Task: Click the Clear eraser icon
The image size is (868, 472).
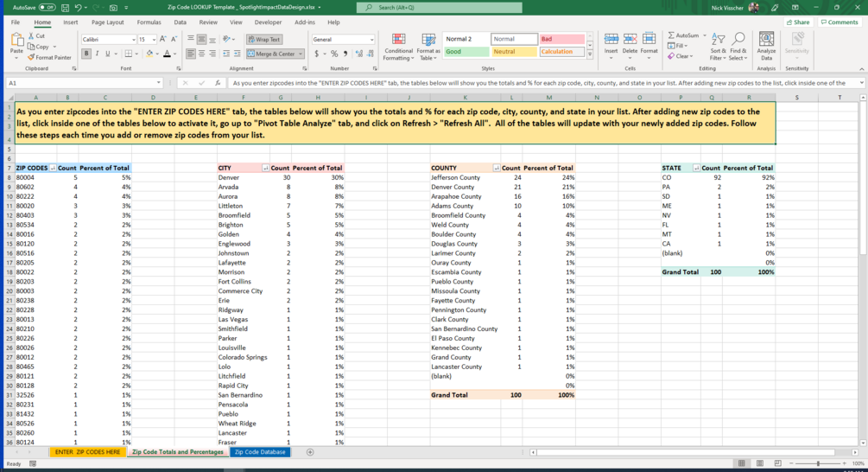Action: (671, 56)
